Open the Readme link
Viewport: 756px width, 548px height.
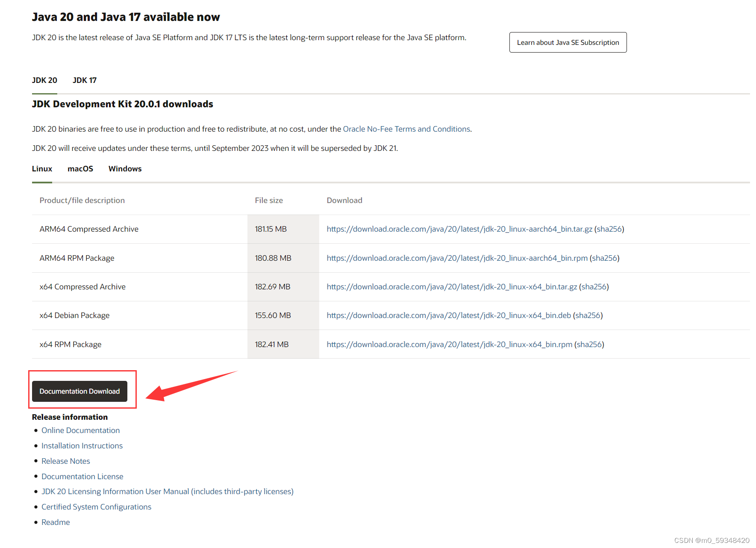[56, 522]
